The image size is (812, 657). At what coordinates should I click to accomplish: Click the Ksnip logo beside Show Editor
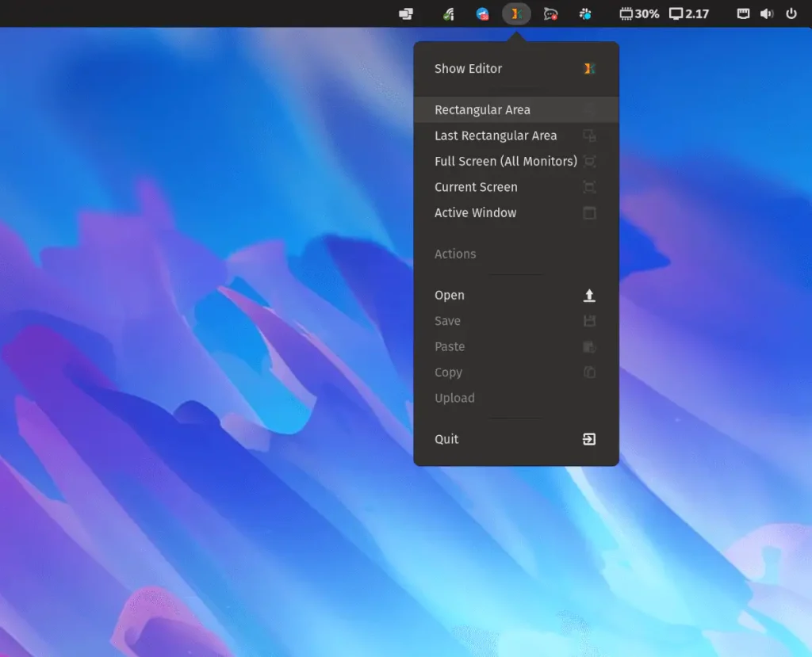tap(589, 69)
